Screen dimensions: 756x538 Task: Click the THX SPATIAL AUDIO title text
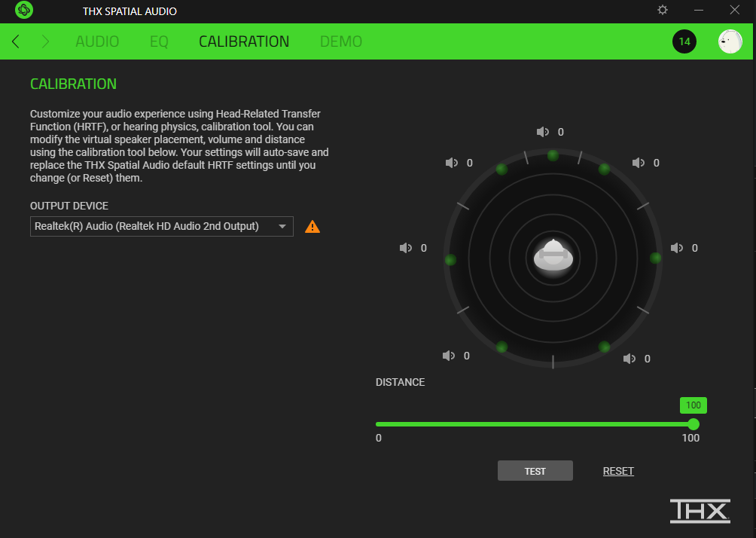pos(130,11)
